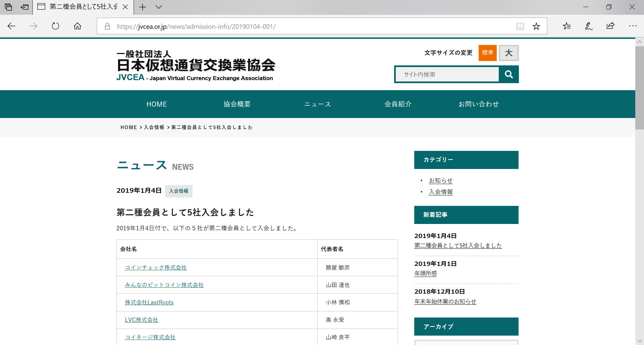
Task: Select the representative name 小林 慎和
Action: 338,302
